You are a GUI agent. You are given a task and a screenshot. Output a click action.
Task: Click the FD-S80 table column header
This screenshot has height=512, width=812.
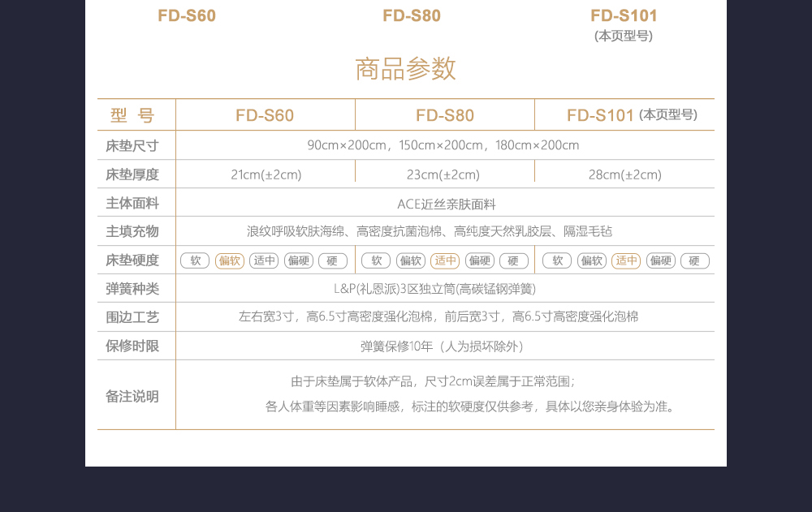[x=445, y=115]
